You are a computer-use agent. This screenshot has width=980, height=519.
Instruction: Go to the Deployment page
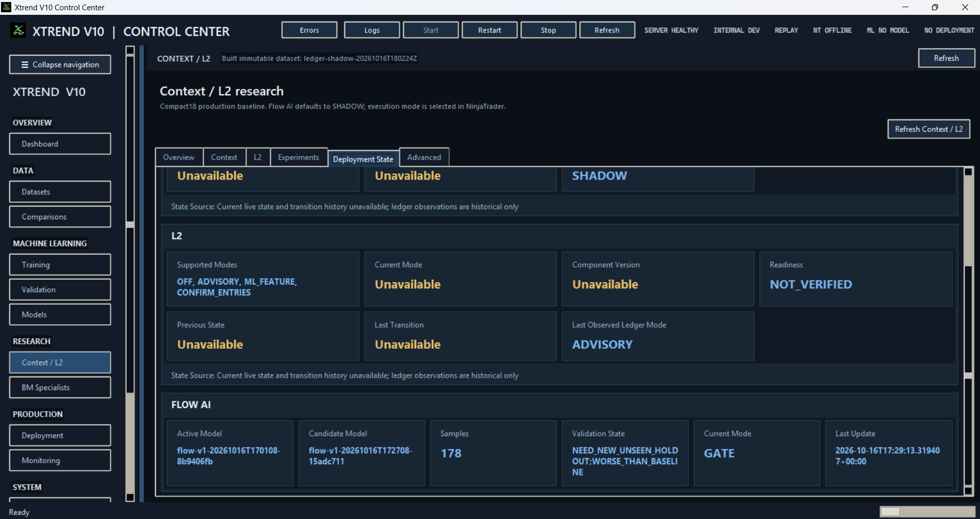(60, 436)
